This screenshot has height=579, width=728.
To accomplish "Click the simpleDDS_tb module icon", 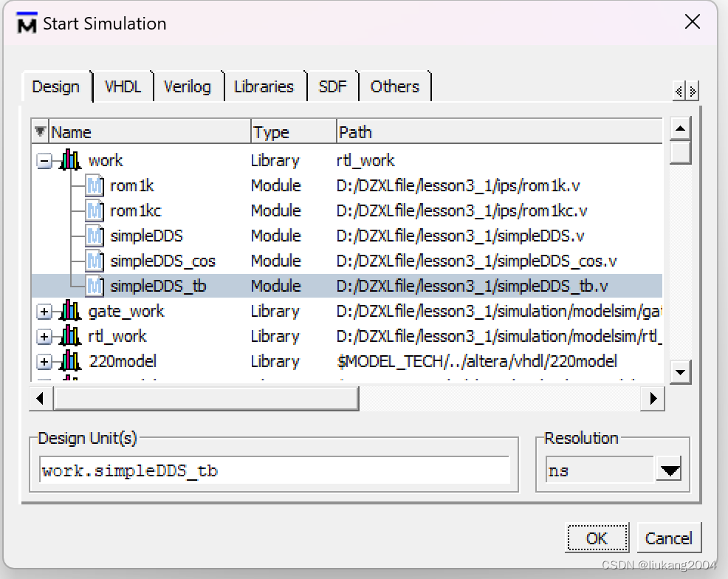I will point(94,285).
